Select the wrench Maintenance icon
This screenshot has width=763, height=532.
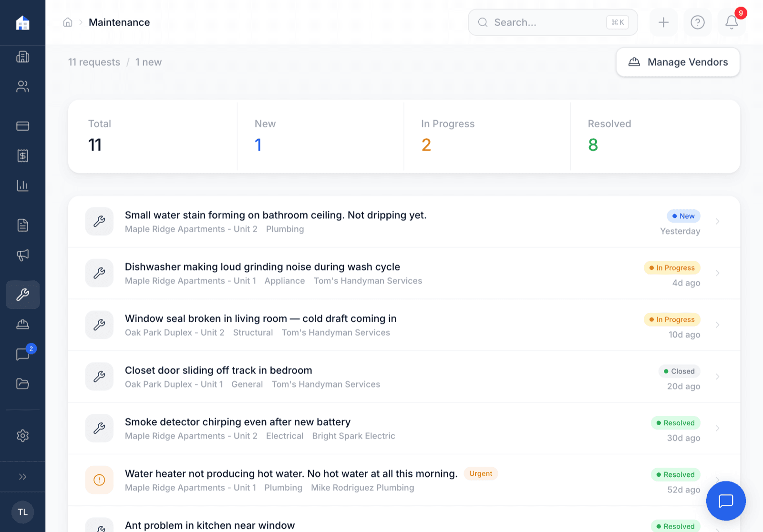[x=22, y=295]
